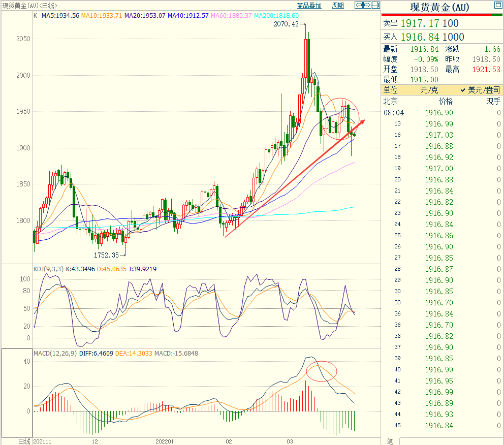Click the red trend line arrowhead
The width and height of the screenshot is (504, 445).
click(x=361, y=122)
